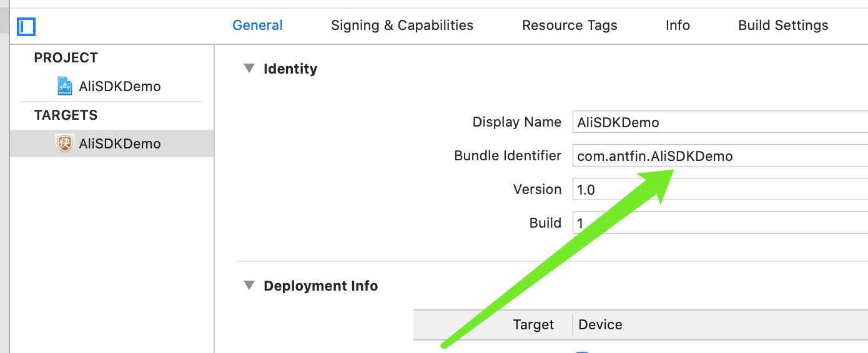Edit the Bundle Identifier field
This screenshot has width=868, height=353.
click(720, 155)
